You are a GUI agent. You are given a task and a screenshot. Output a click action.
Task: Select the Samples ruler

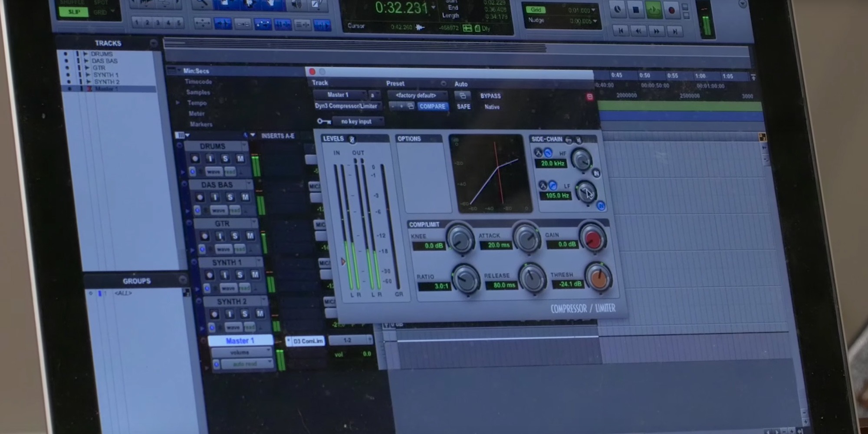(x=198, y=92)
